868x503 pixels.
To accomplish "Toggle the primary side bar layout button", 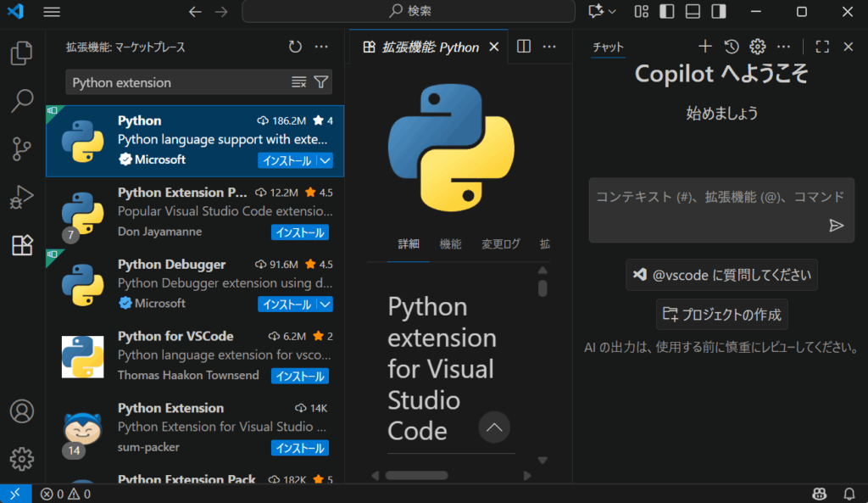I will (667, 12).
